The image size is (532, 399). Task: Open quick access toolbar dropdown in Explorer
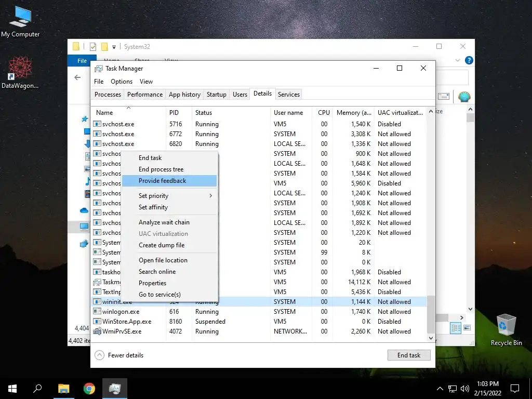pos(114,47)
